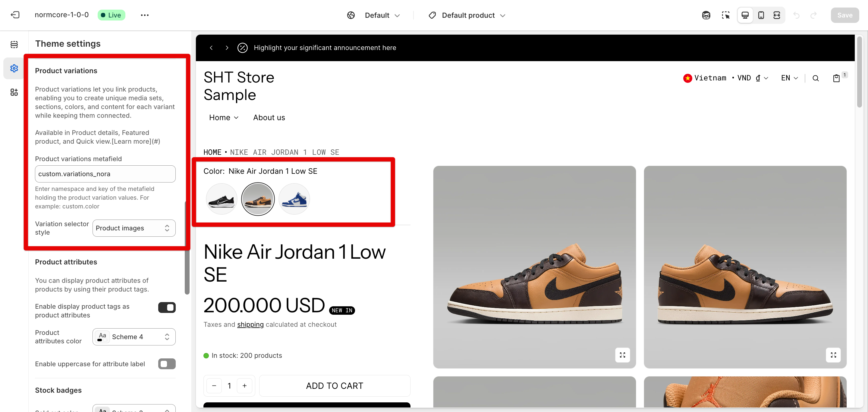Image resolution: width=868 pixels, height=412 pixels.
Task: Follow the shipping policy link
Action: pos(250,324)
